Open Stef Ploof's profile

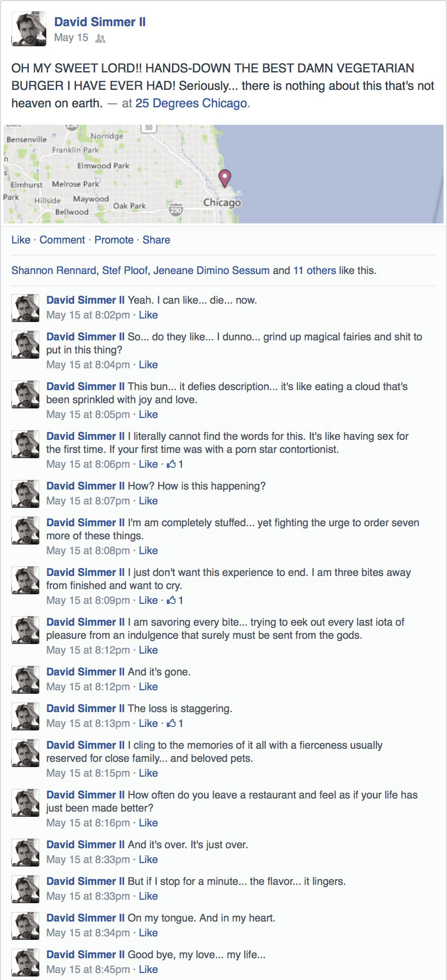click(x=125, y=271)
